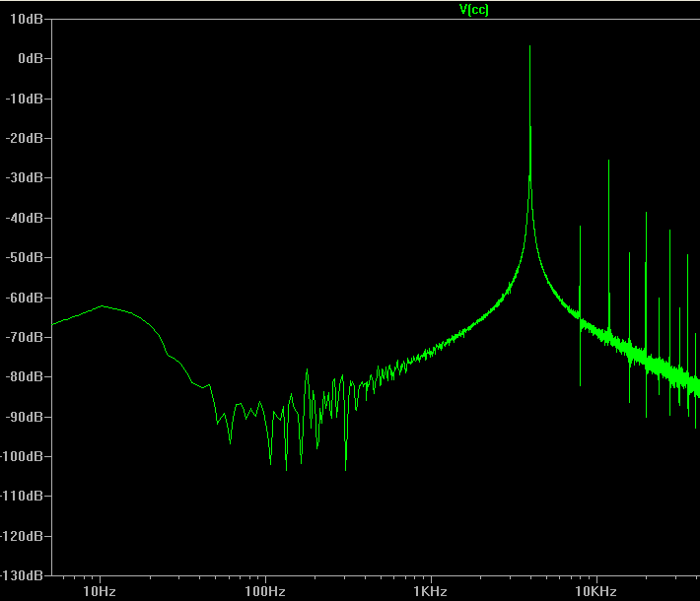Click the -80dB axis label
Screen dimensions: 700x601
pos(24,376)
